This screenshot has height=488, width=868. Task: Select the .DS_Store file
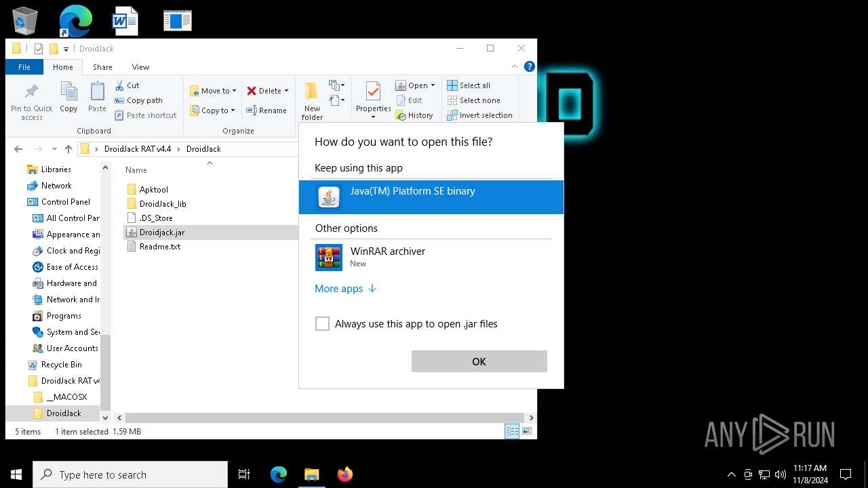(x=149, y=218)
